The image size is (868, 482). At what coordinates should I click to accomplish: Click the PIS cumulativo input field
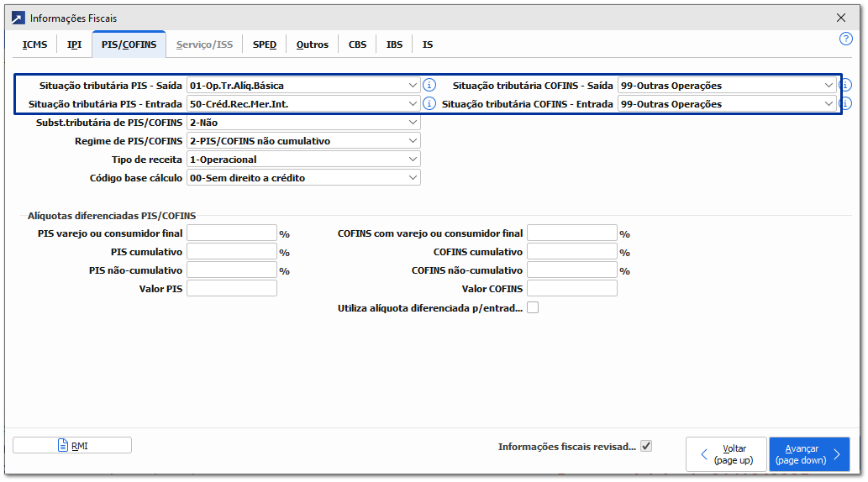232,252
